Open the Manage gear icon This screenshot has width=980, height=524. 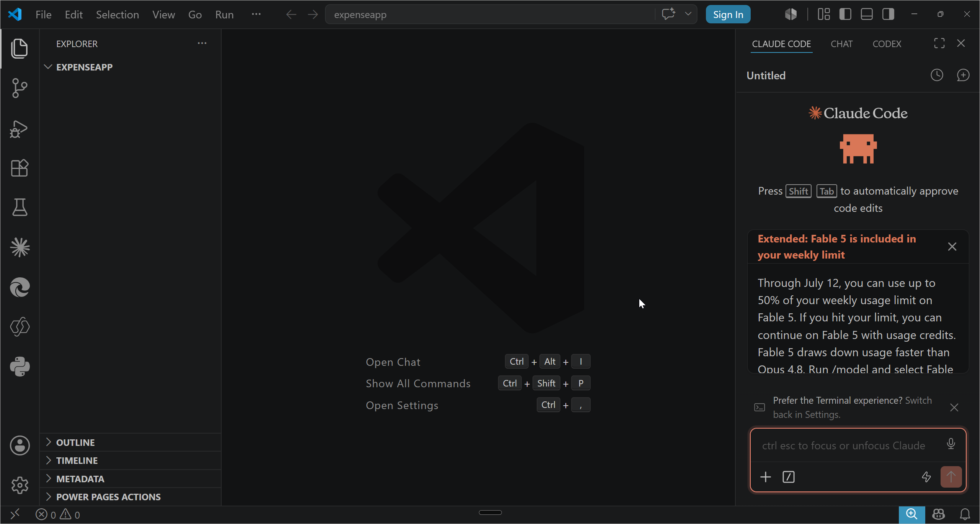point(20,485)
